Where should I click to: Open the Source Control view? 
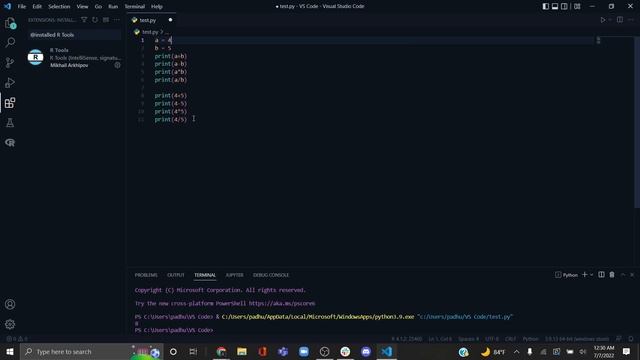click(10, 62)
